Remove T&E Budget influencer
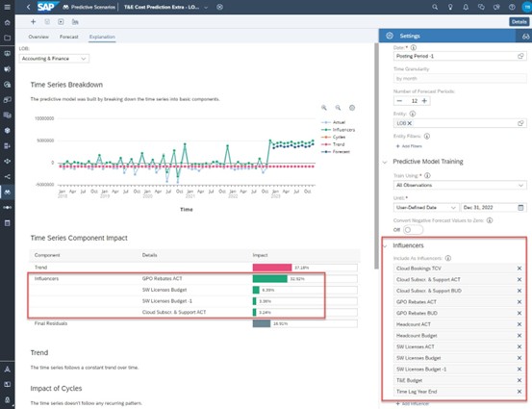Image resolution: width=532 pixels, height=409 pixels. (519, 380)
